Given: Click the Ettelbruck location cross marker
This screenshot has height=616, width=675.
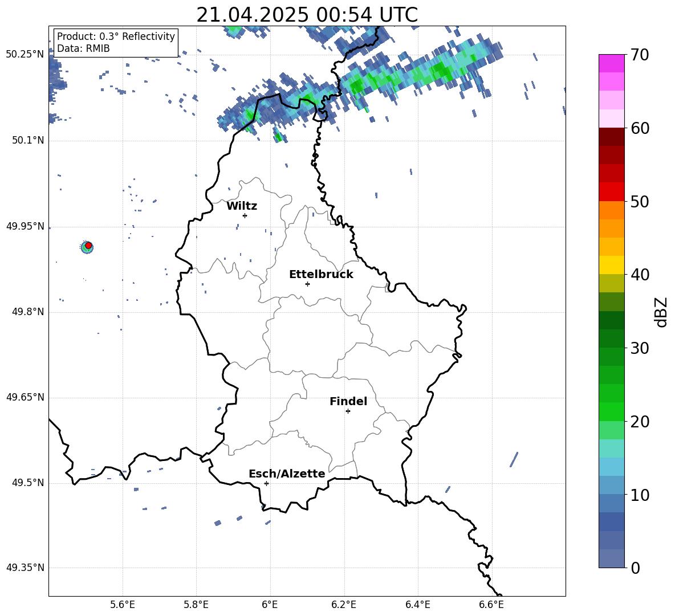Looking at the screenshot, I should pos(307,284).
